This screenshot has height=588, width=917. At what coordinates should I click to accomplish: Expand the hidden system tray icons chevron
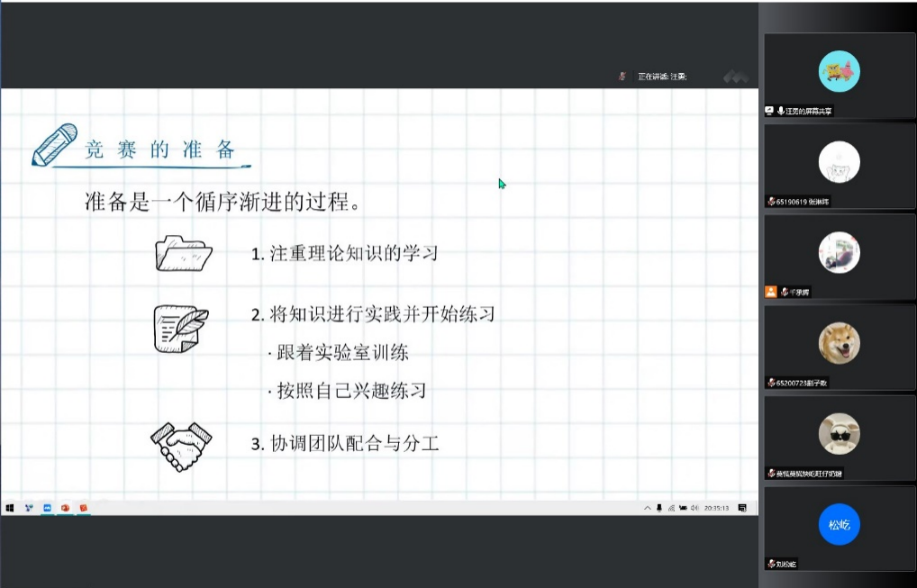[x=647, y=508]
